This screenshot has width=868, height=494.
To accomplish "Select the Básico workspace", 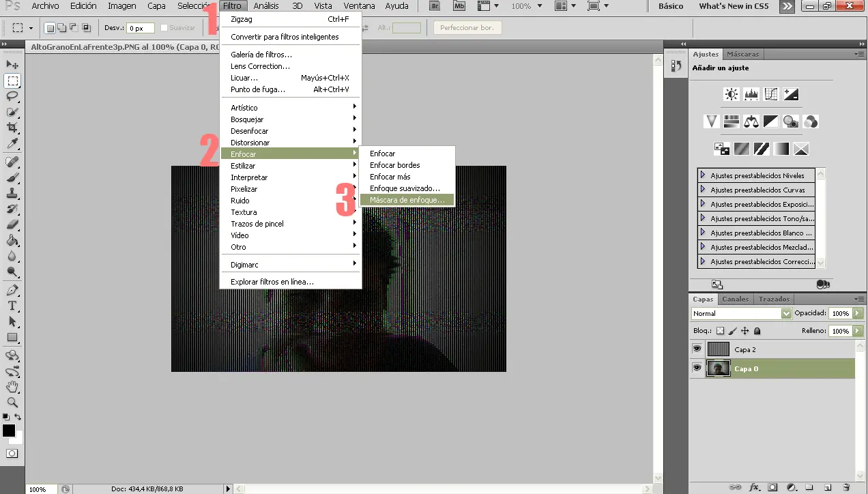I will pyautogui.click(x=671, y=6).
